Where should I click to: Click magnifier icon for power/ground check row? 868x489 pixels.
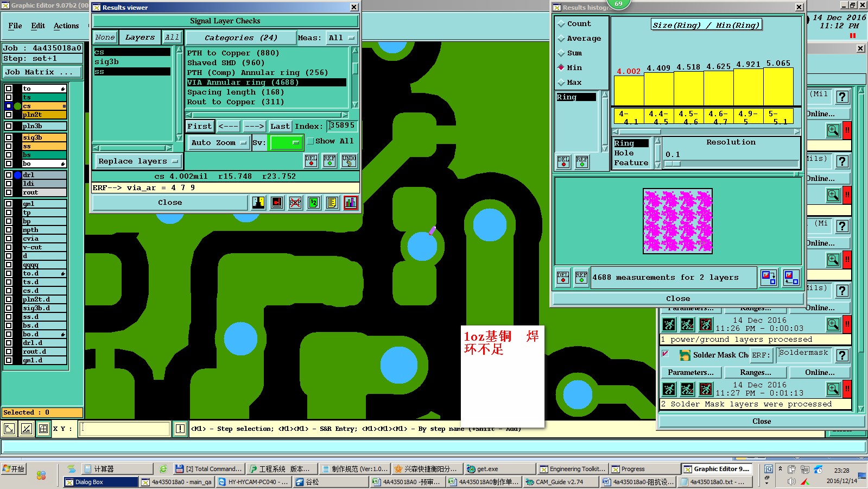pyautogui.click(x=833, y=325)
